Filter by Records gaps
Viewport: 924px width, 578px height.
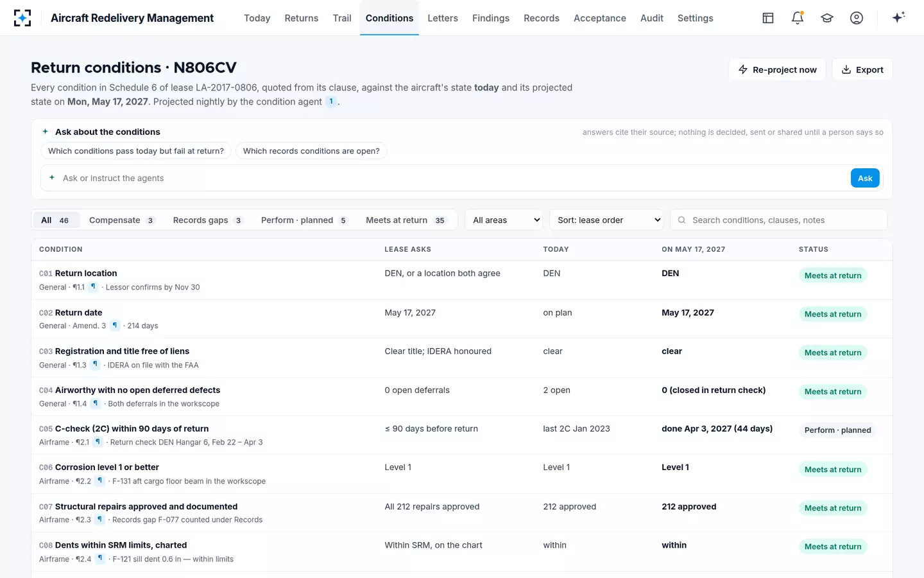[x=208, y=220]
